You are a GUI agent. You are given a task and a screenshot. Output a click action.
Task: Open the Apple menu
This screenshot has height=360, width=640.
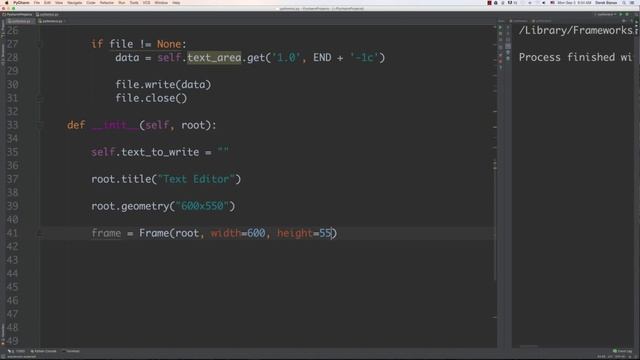pyautogui.click(x=7, y=2)
